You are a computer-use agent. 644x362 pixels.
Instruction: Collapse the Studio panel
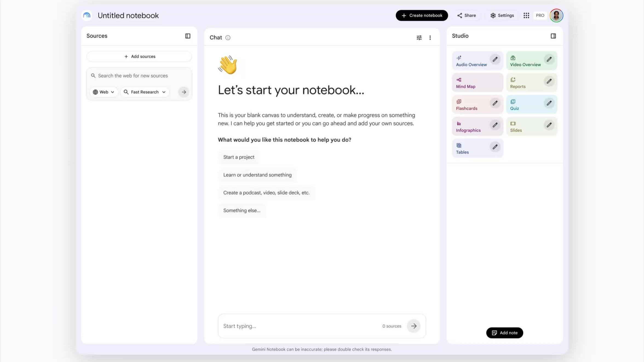click(x=553, y=36)
